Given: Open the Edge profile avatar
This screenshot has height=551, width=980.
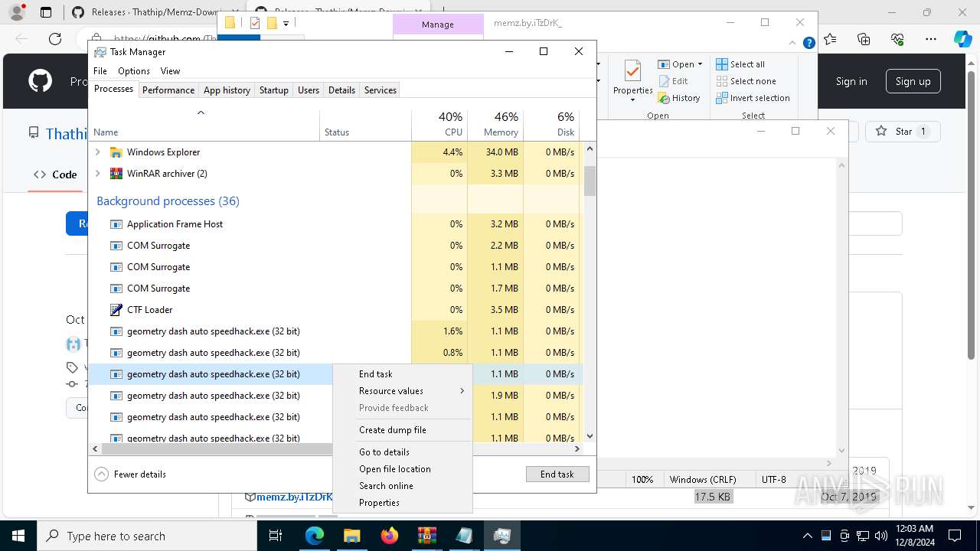Looking at the screenshot, I should click(x=17, y=12).
